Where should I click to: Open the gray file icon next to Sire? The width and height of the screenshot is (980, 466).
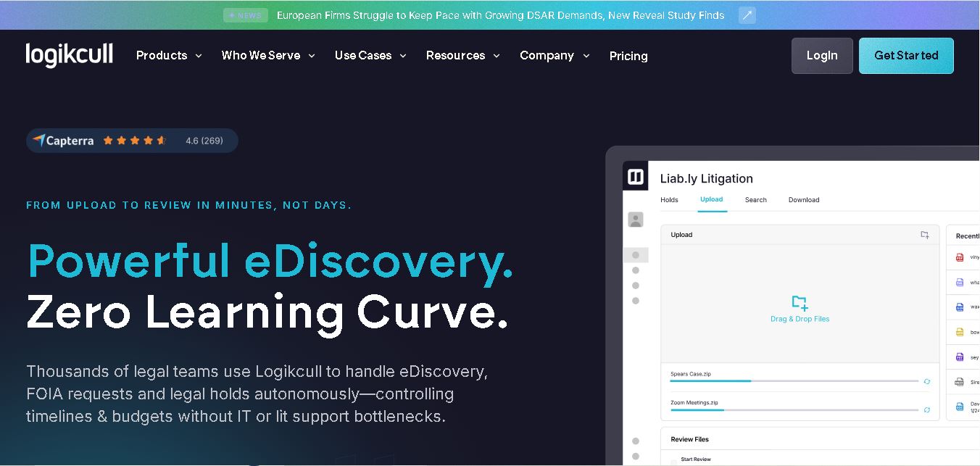(960, 382)
